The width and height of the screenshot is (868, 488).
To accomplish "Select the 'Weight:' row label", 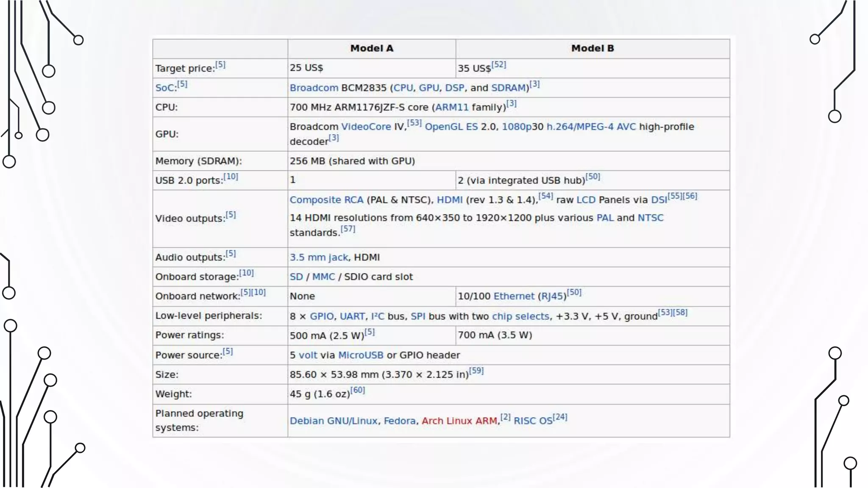I will [x=173, y=394].
